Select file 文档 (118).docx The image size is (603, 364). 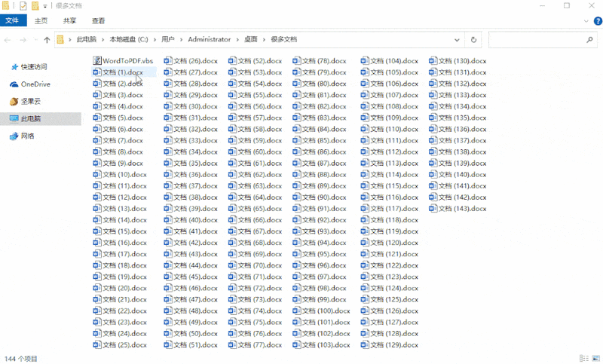390,220
